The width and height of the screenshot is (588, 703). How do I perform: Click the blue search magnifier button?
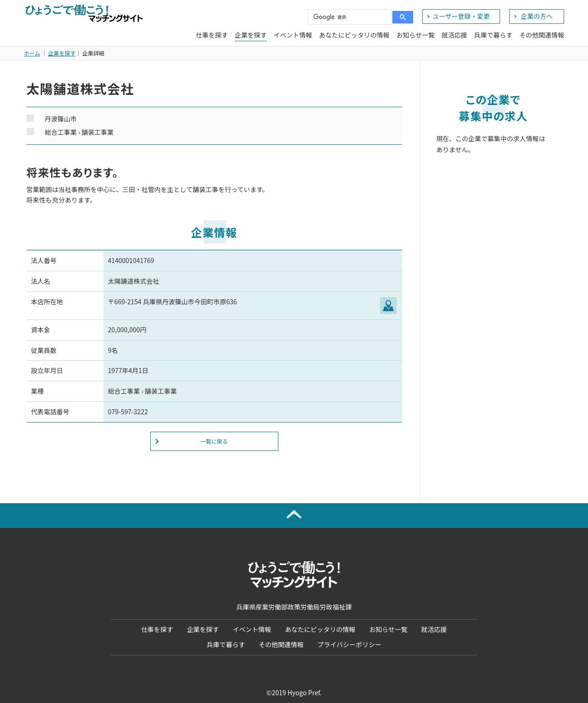click(x=403, y=17)
